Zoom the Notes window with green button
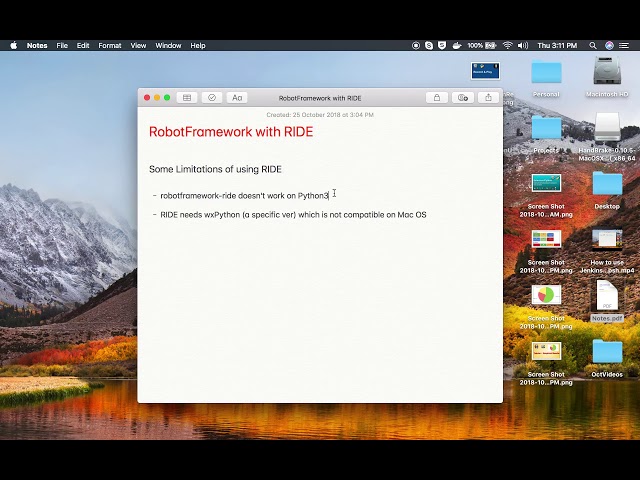640x480 pixels. [167, 98]
